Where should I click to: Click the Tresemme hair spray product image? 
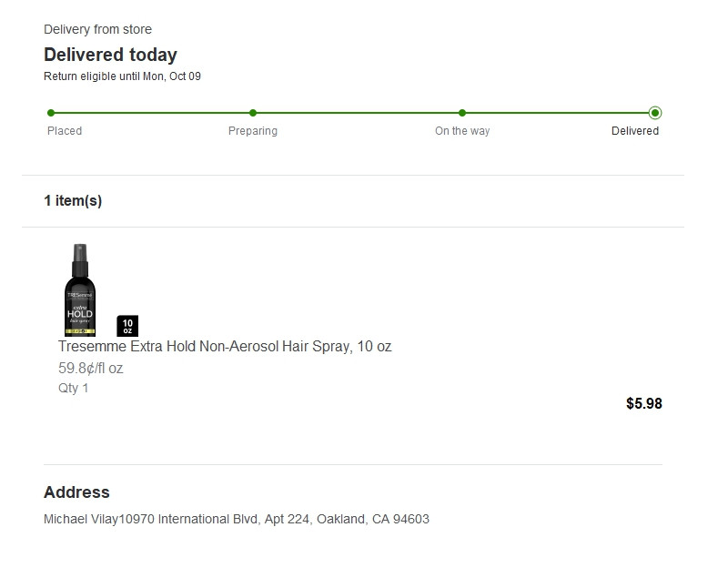click(x=80, y=290)
